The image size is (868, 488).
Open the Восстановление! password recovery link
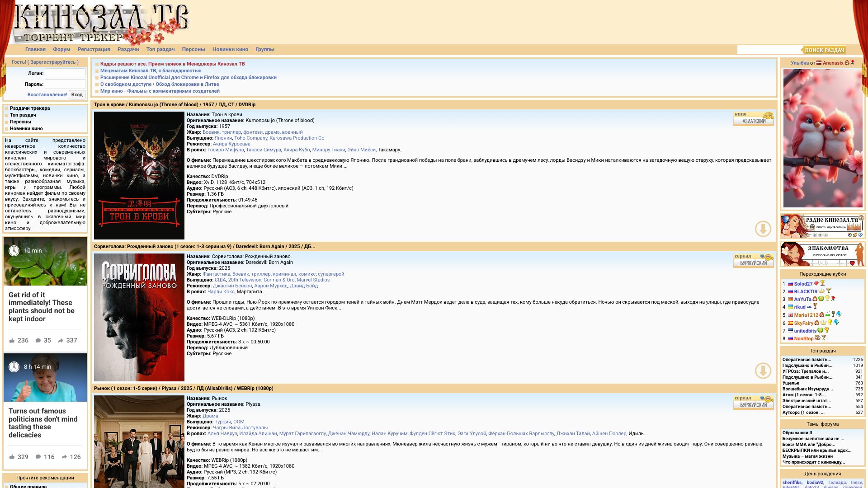[x=47, y=95]
